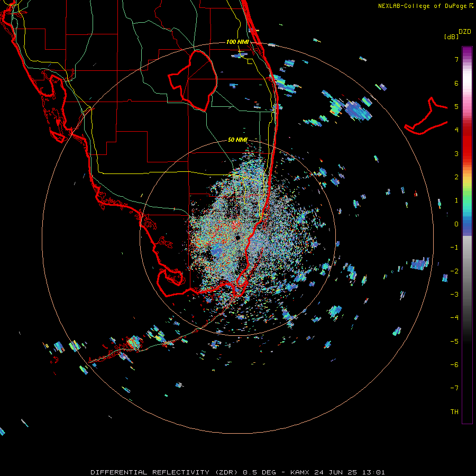The width and height of the screenshot is (476, 476).
Task: Click the -4 value on color scale
Action: (454, 317)
